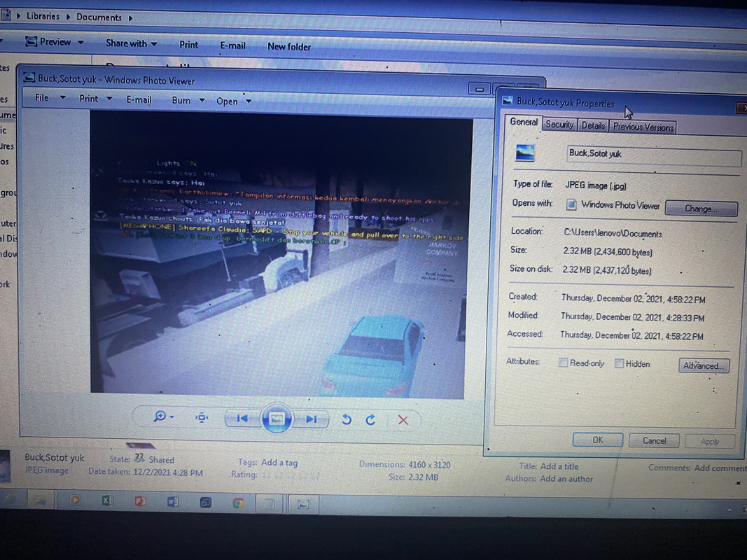This screenshot has height=560, width=747.
Task: Open Advanced... attributes dialog
Action: (704, 365)
